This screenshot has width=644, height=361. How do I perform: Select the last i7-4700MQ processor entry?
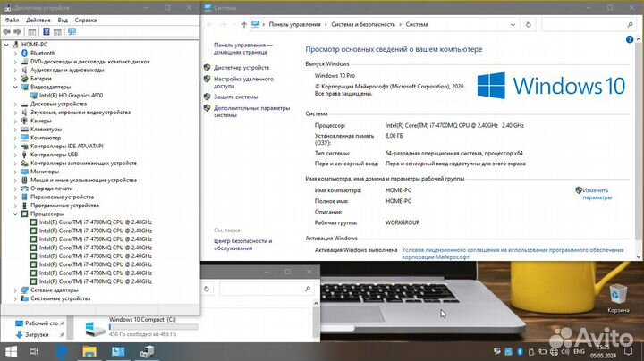96,281
